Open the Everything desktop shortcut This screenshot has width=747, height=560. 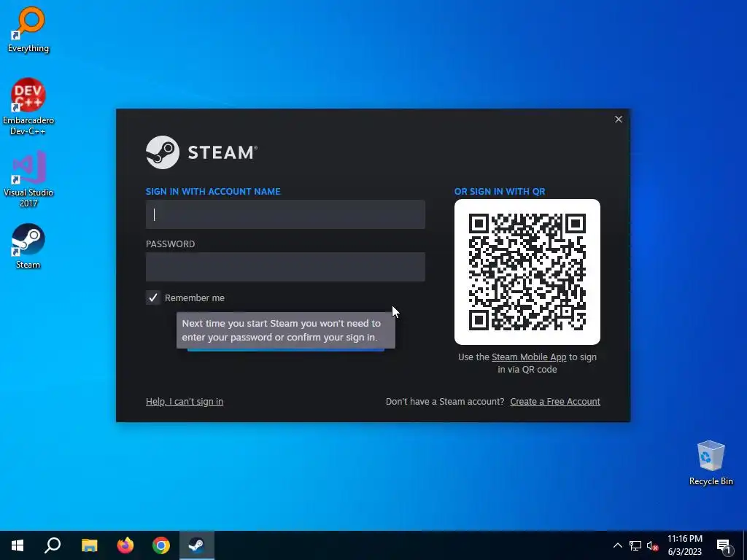click(28, 29)
